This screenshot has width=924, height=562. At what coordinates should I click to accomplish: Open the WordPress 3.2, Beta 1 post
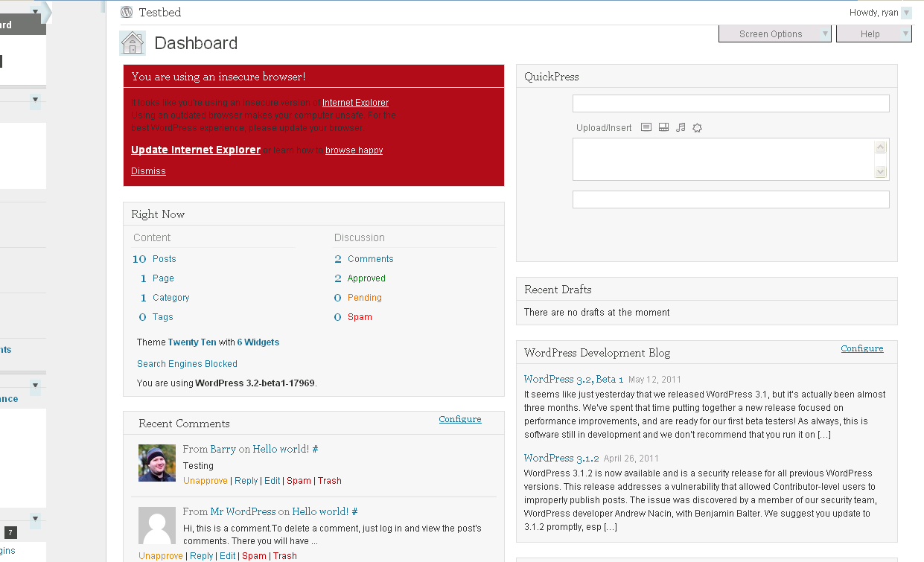[x=573, y=379]
